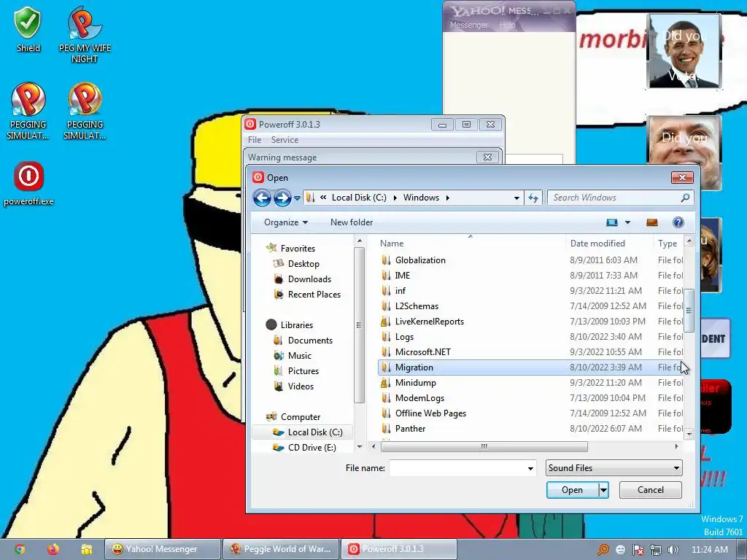747x560 pixels.
Task: Open the file explorer taskbar icon
Action: pyautogui.click(x=86, y=549)
